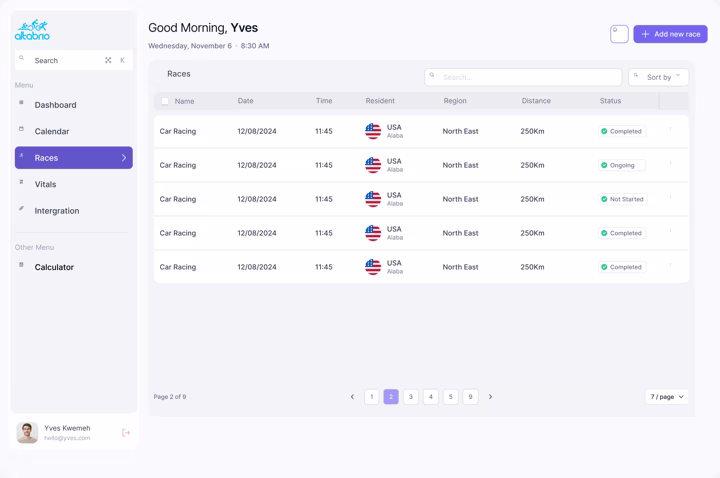
Task: Click North East in the Ongoing row
Action: (x=460, y=165)
